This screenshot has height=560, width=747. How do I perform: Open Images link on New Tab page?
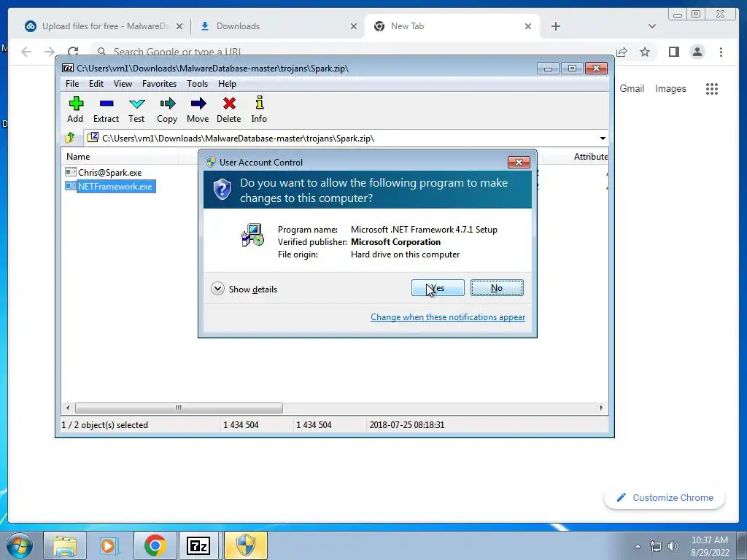click(670, 88)
